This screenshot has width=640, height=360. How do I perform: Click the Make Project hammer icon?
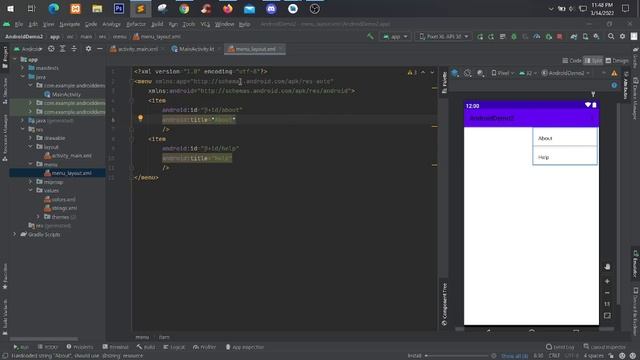[x=370, y=37]
